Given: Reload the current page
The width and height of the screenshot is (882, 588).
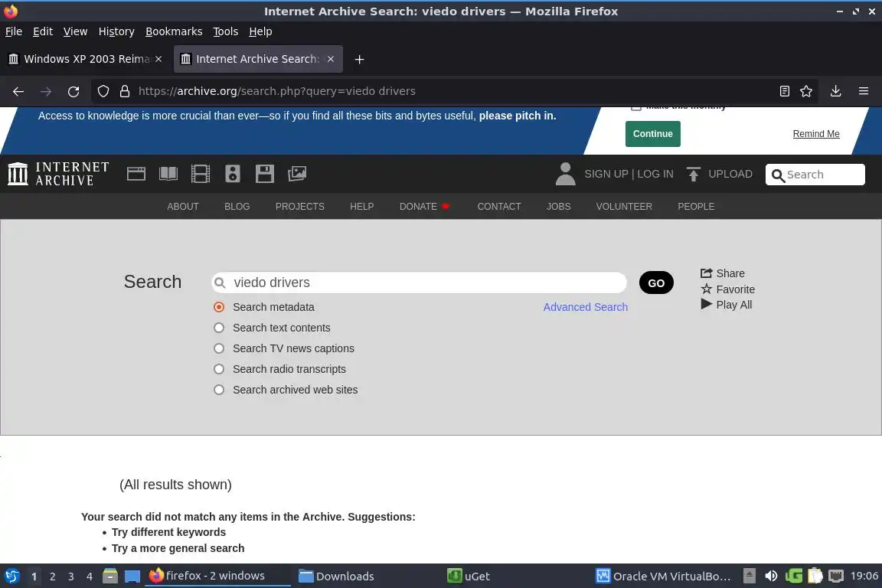Looking at the screenshot, I should click(73, 91).
